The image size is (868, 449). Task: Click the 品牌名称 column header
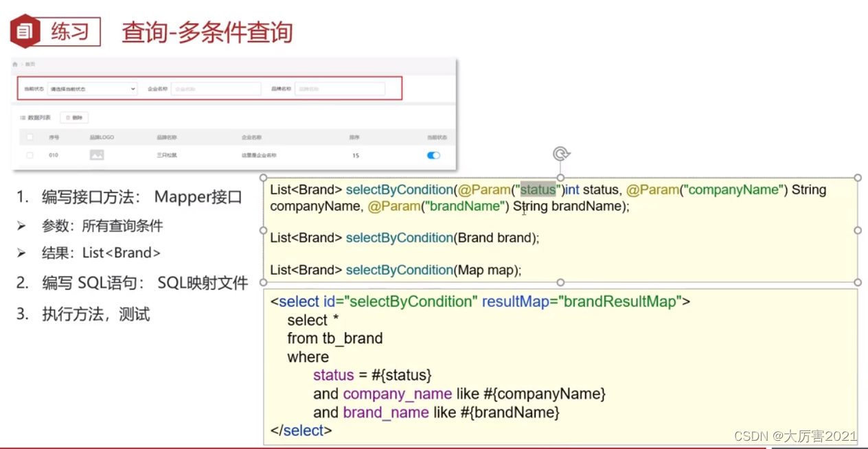coord(167,137)
